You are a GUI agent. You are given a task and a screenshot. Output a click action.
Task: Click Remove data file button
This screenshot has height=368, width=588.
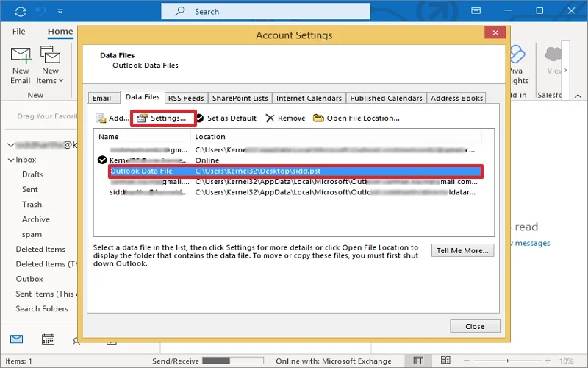coord(286,118)
